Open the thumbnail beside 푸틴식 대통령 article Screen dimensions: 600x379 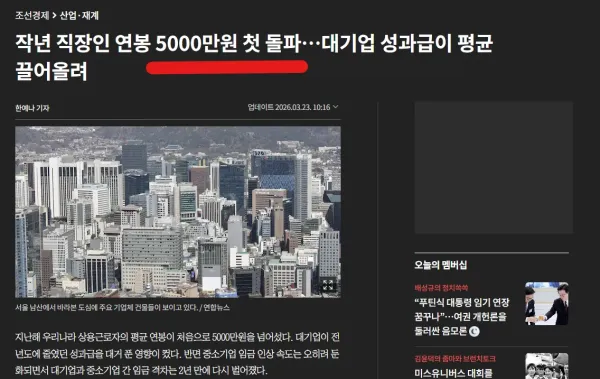pyautogui.click(x=546, y=304)
